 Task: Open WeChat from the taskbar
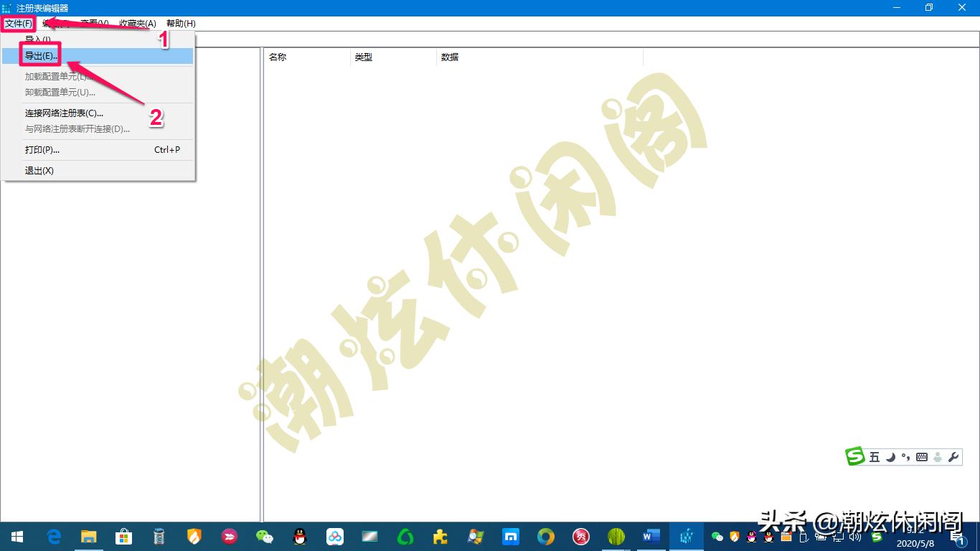pos(264,537)
